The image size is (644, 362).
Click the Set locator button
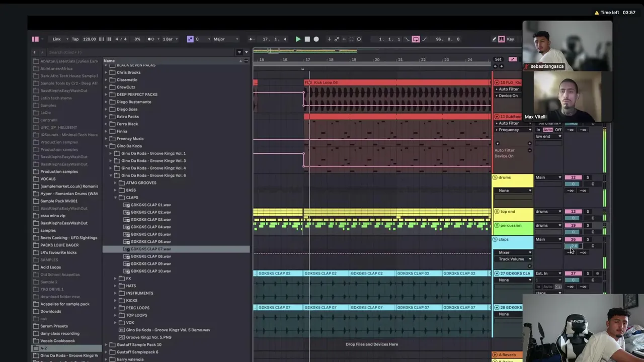click(498, 59)
